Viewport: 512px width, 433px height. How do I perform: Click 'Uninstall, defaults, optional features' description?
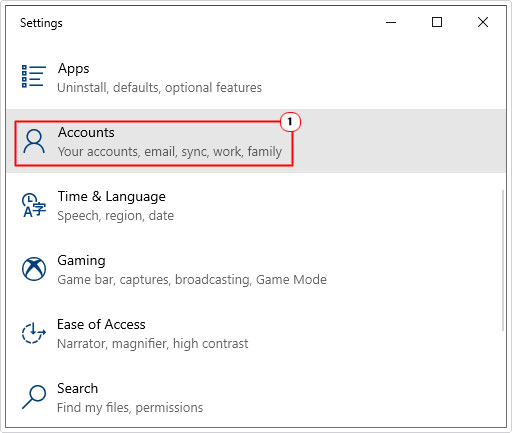tap(159, 88)
